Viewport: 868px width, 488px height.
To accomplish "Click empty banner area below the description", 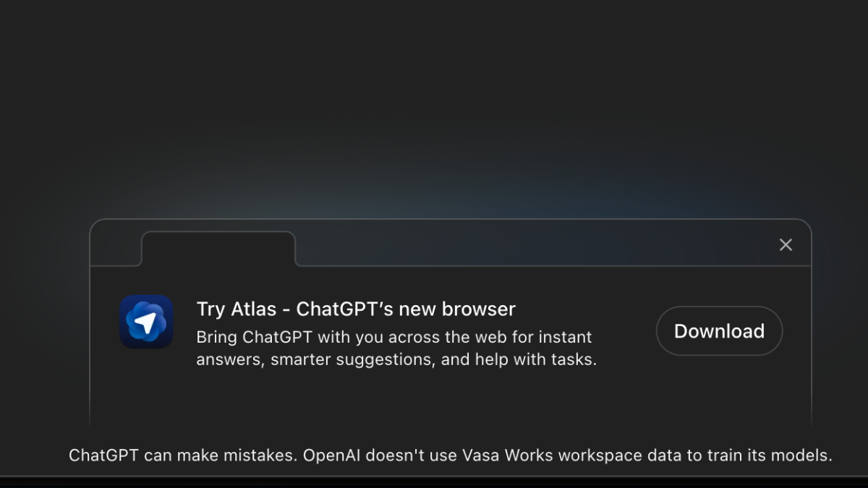I will click(x=448, y=401).
